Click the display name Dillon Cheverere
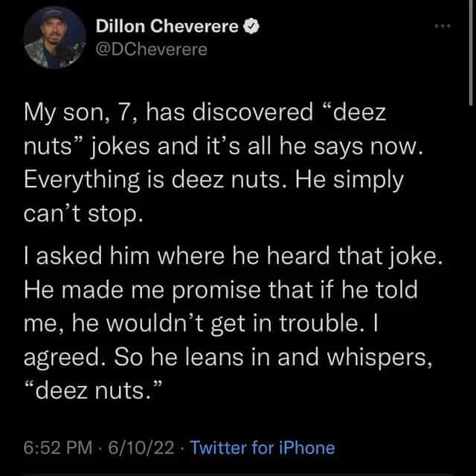 point(168,27)
